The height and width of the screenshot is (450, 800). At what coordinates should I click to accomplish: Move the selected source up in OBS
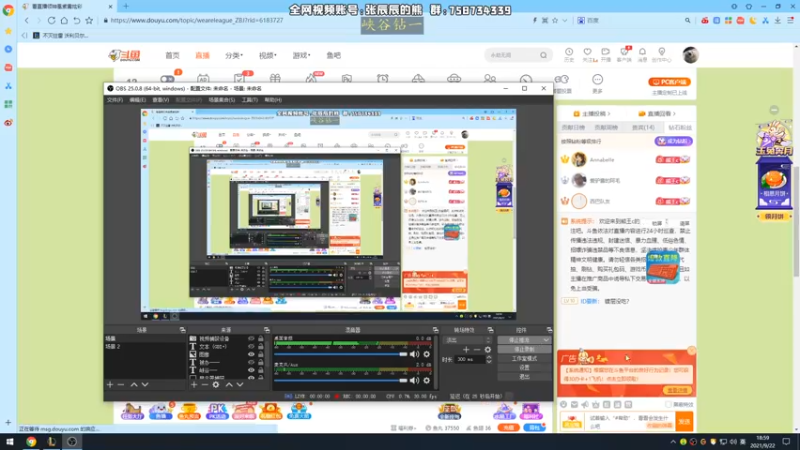coord(229,385)
